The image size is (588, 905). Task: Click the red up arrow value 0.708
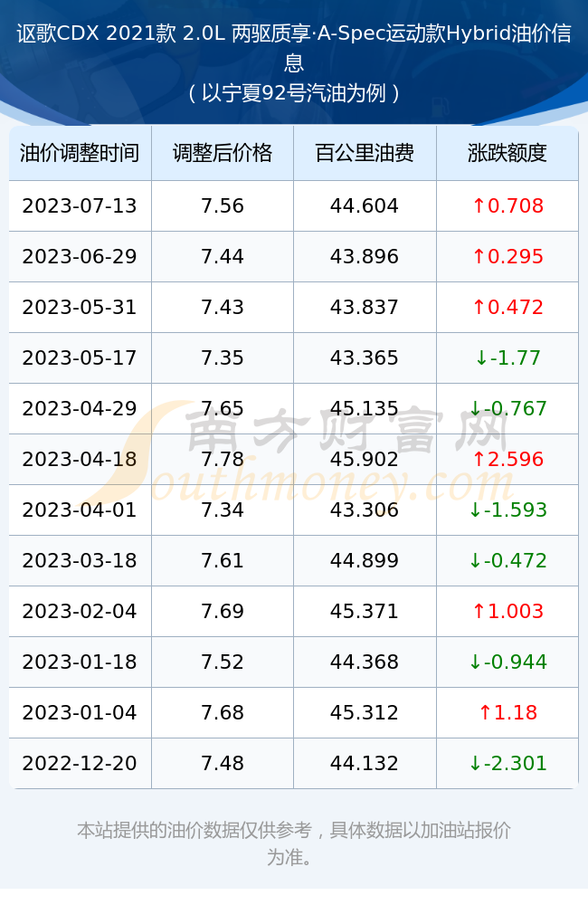coord(507,206)
